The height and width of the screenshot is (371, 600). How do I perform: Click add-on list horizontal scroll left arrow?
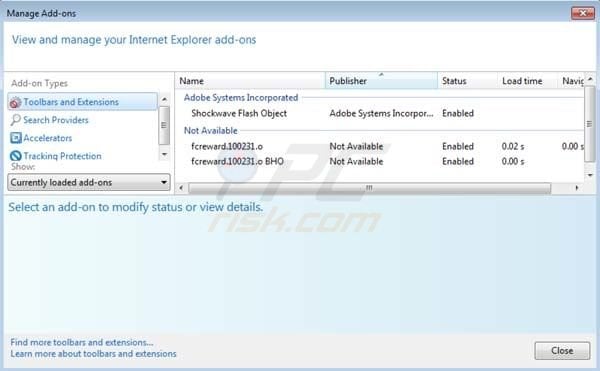pyautogui.click(x=181, y=188)
